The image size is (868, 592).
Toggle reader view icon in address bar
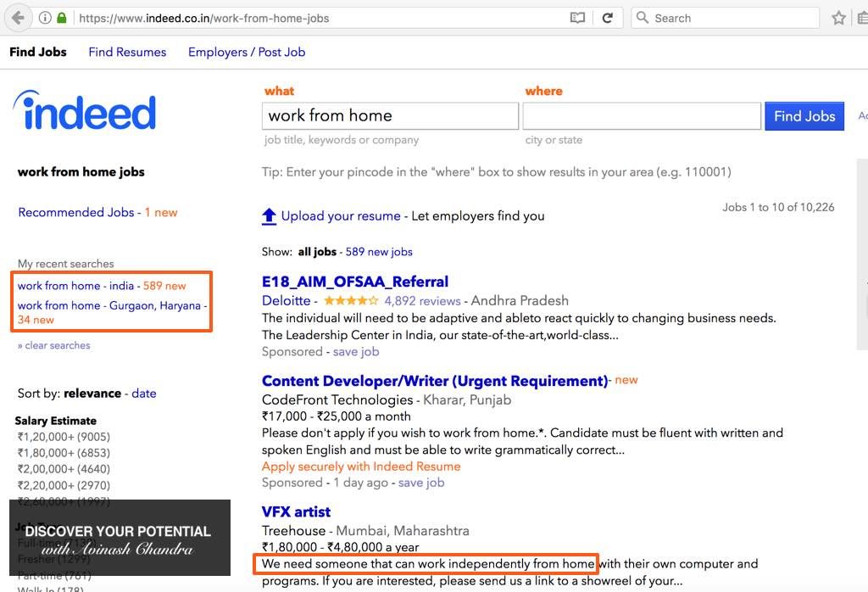(577, 18)
